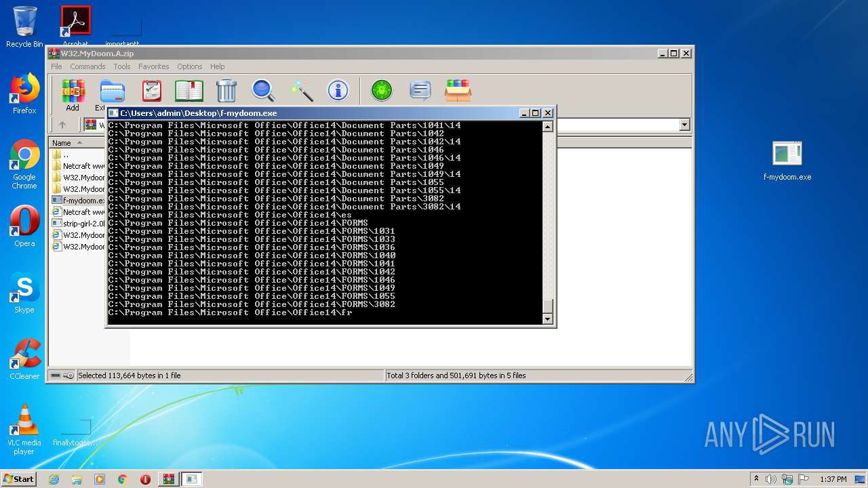Click the Start button
The height and width of the screenshot is (488, 868).
coord(18,479)
